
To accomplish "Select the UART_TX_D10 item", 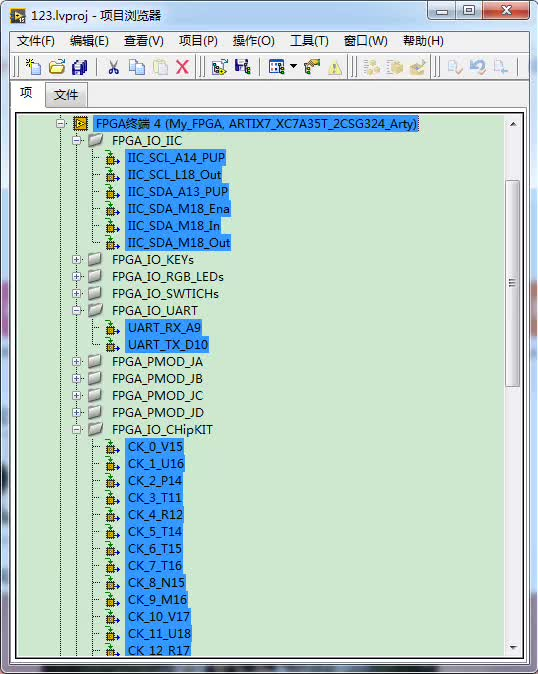I will pos(168,345).
